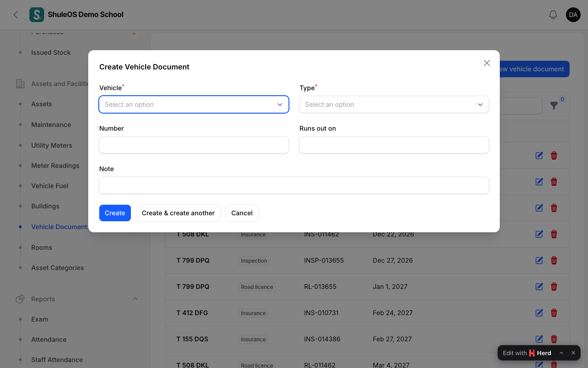Click Edit with Herd link
The height and width of the screenshot is (368, 588).
(527, 353)
